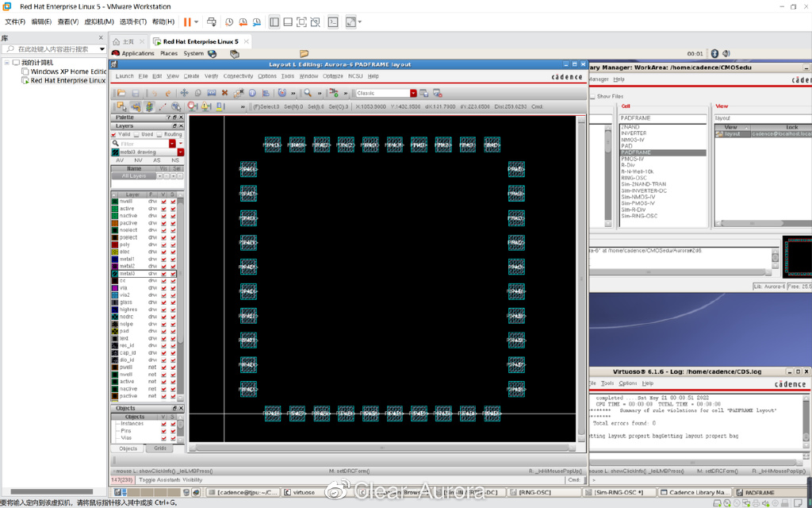
Task: Select Windows XP Home Edition in VMware library
Action: 68,71
